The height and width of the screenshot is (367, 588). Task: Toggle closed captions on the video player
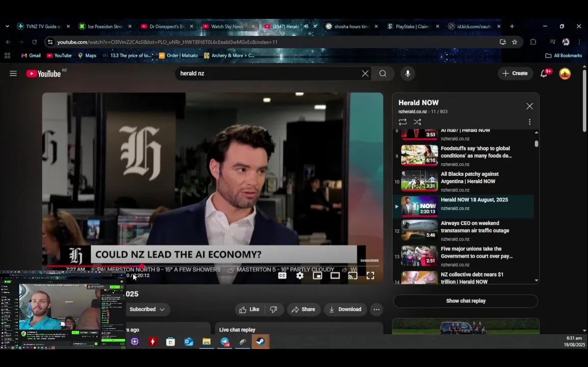point(282,276)
